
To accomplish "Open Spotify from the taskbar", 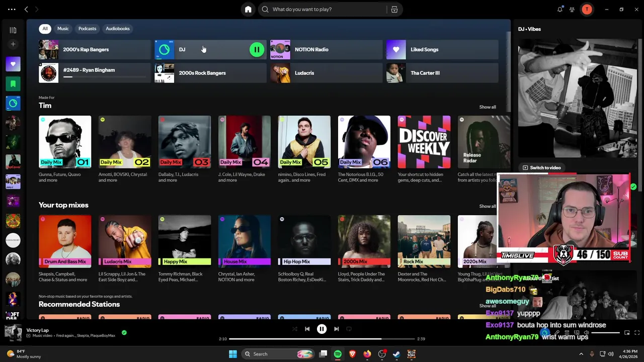I will coord(338,354).
